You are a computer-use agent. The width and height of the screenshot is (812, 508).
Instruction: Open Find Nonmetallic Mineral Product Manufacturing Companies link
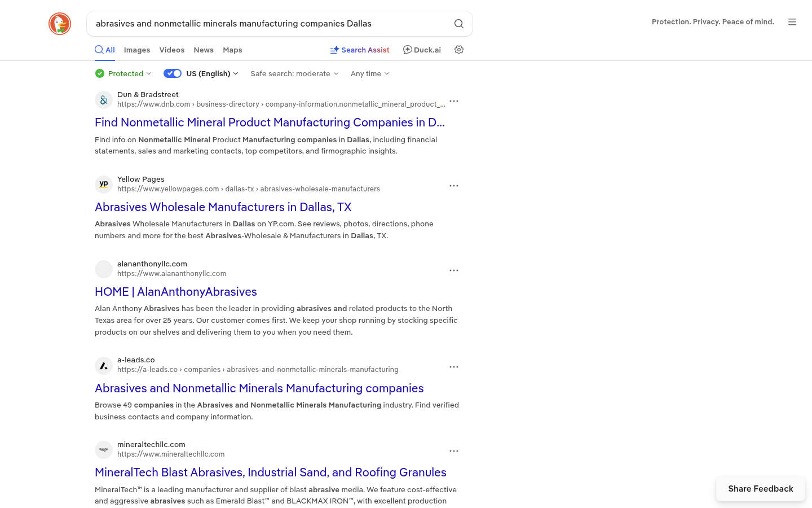pos(270,122)
